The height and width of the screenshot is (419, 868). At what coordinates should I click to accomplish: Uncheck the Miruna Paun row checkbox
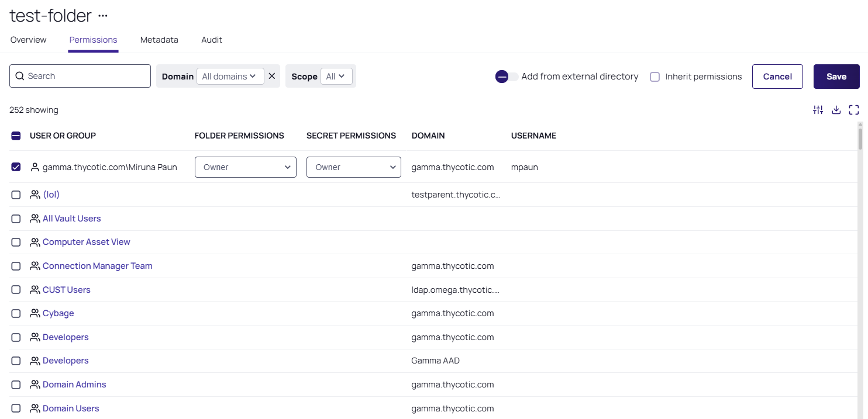click(16, 167)
